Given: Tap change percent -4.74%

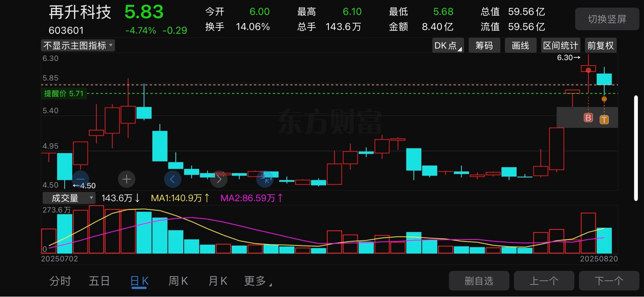Looking at the screenshot, I should [x=141, y=31].
